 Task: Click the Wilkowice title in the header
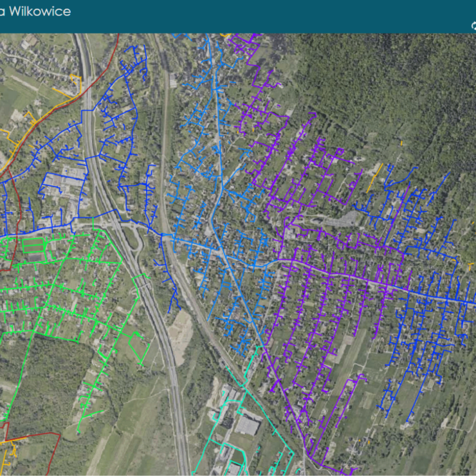tap(35, 12)
